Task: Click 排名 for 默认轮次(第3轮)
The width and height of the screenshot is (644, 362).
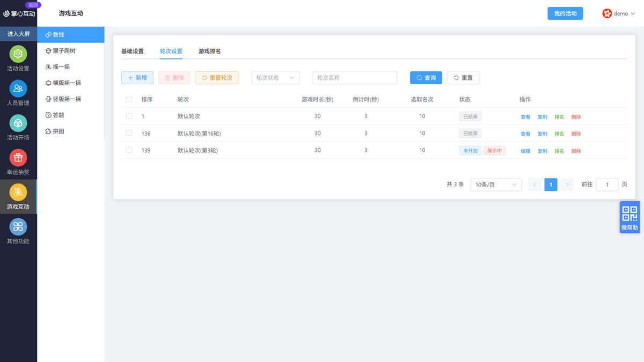Action: [559, 151]
